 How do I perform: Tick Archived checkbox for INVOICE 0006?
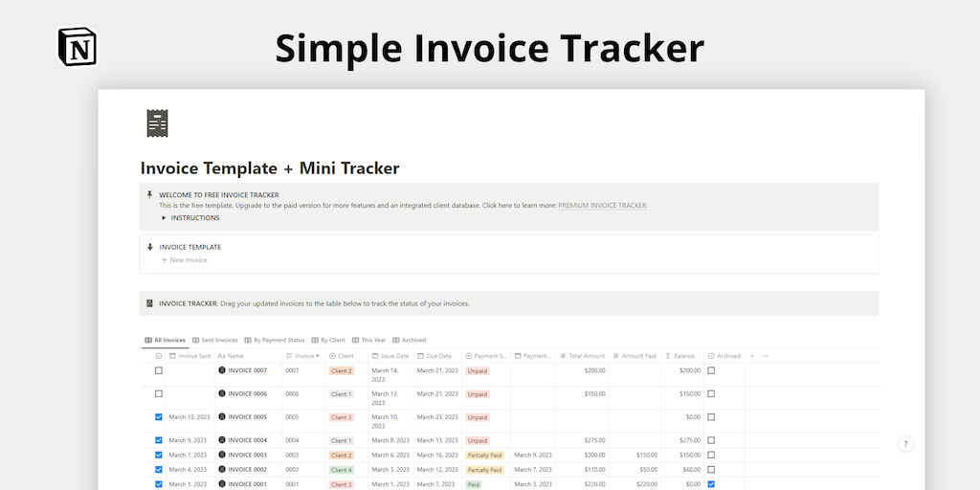click(711, 393)
